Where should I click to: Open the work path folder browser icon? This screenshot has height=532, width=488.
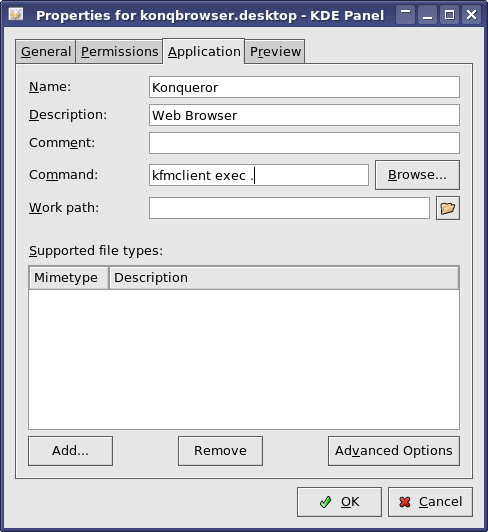coord(448,208)
